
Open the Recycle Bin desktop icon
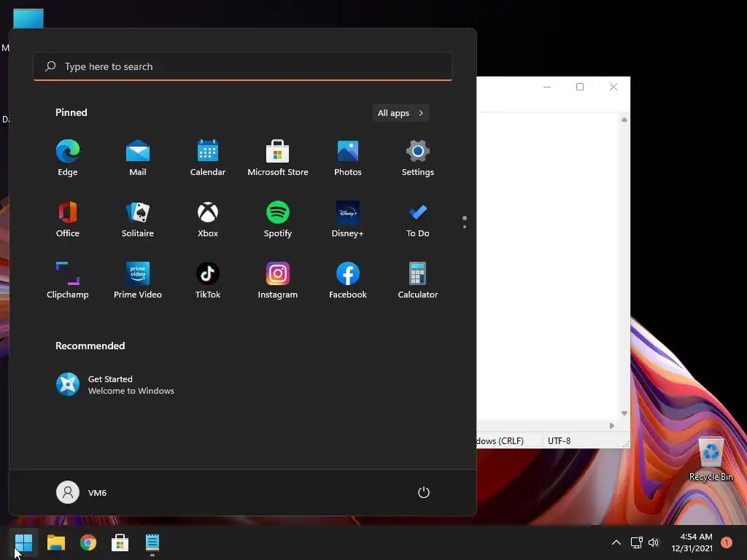point(711,459)
